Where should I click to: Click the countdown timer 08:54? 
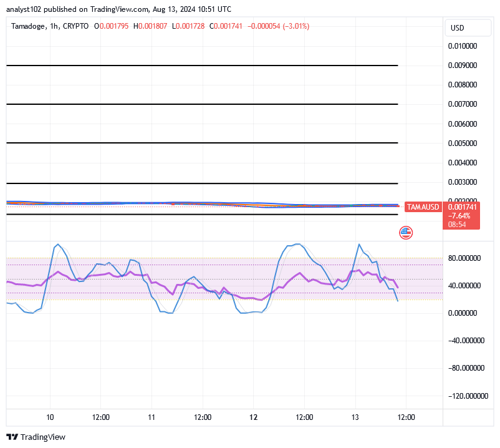457,225
